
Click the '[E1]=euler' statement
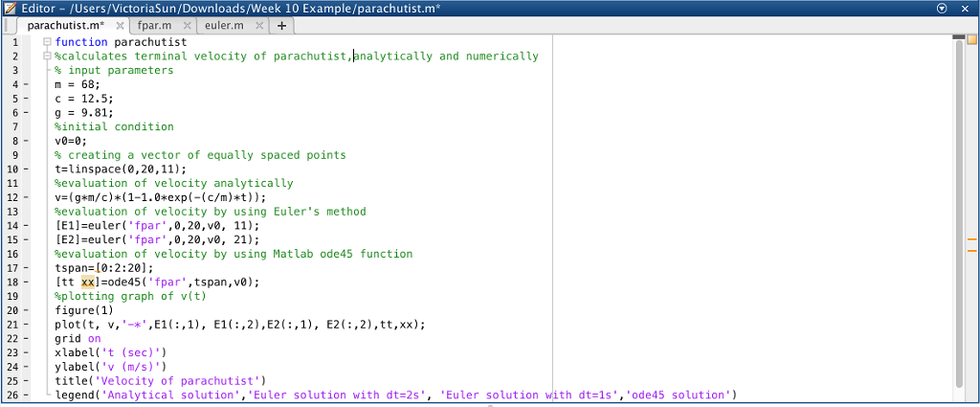coord(157,225)
